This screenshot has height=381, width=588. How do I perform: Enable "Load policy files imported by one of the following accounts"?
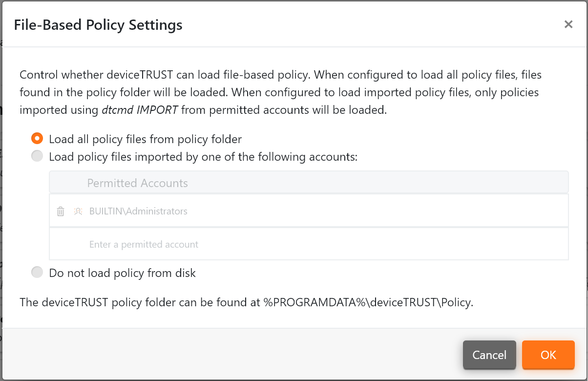click(37, 156)
